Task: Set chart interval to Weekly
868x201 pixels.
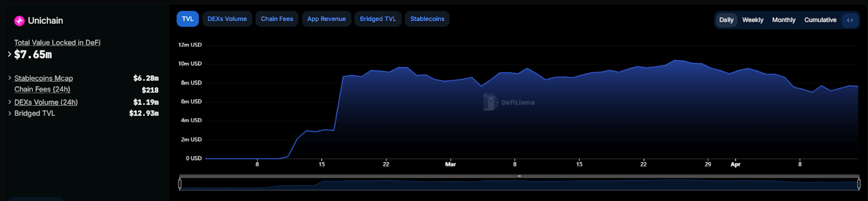Action: pos(753,20)
